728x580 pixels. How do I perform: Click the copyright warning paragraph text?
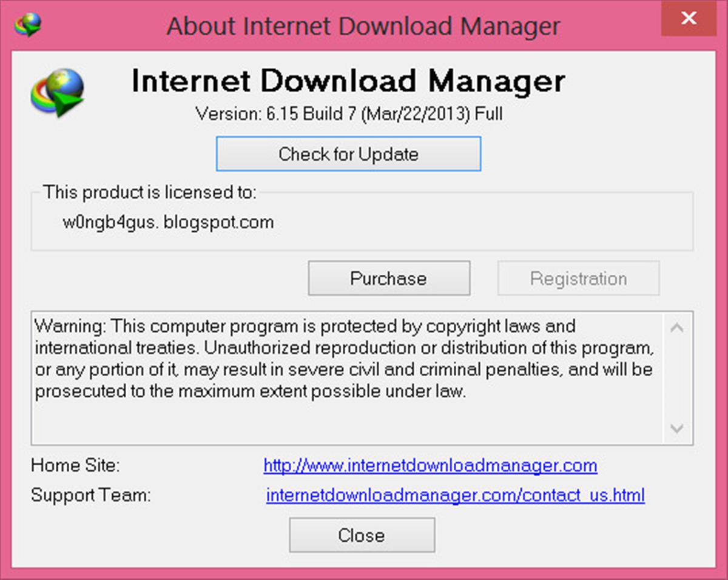[344, 359]
